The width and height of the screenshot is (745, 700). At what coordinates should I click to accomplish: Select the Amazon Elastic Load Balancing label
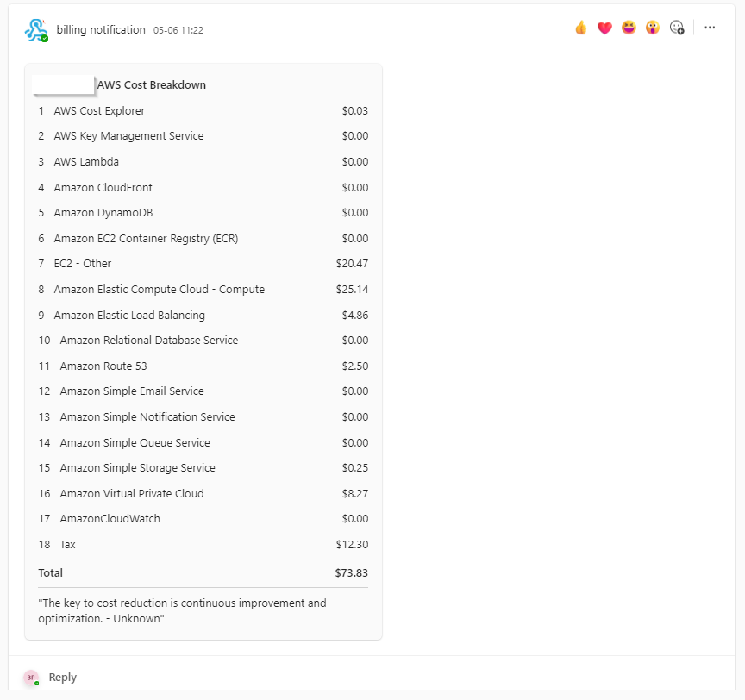(129, 316)
